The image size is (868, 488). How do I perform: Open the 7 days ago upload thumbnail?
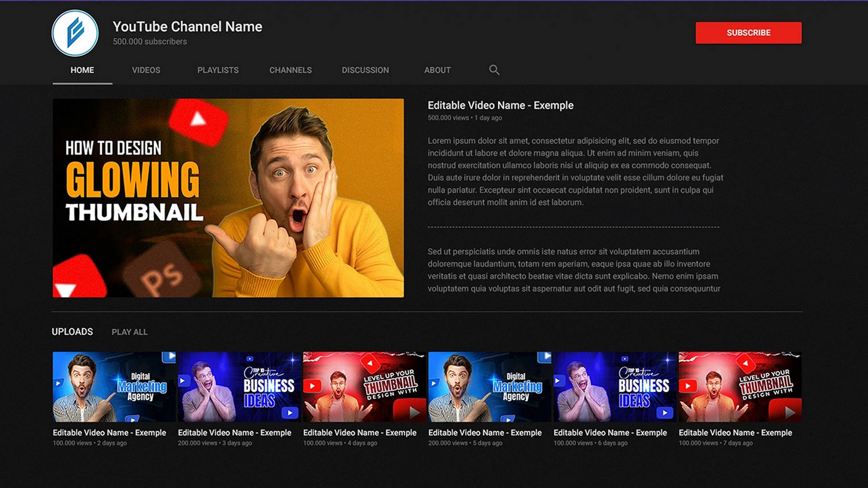pyautogui.click(x=740, y=387)
